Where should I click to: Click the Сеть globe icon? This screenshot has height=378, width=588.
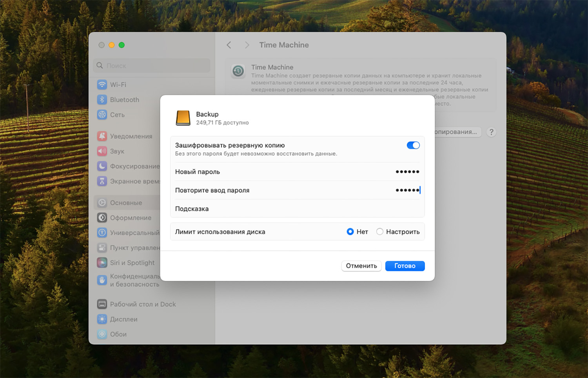(x=102, y=115)
